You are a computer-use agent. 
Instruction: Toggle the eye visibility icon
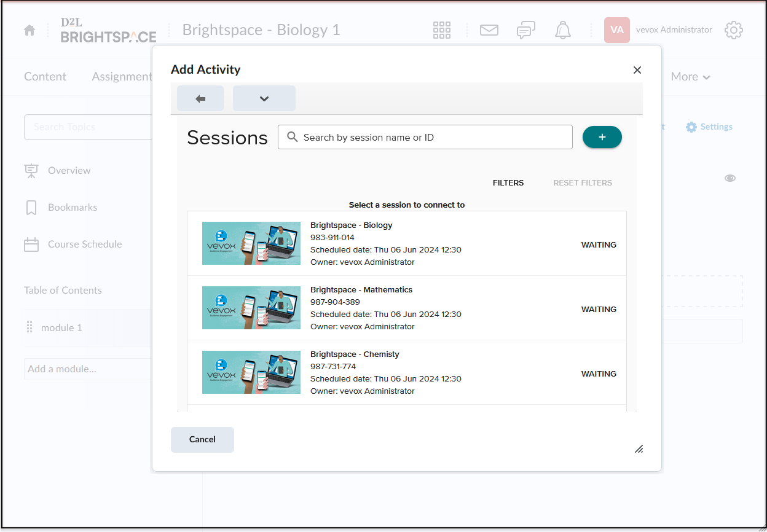click(730, 178)
